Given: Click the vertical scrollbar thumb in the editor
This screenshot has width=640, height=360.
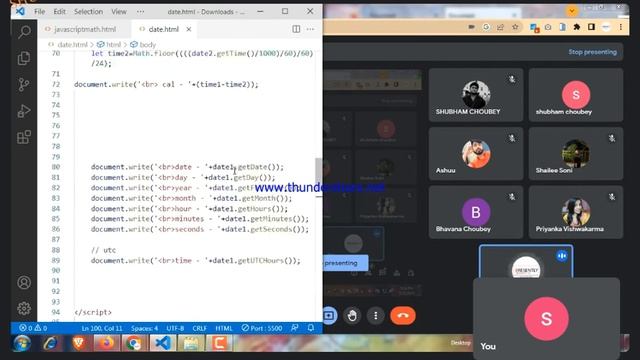Looking at the screenshot, I should (x=319, y=173).
